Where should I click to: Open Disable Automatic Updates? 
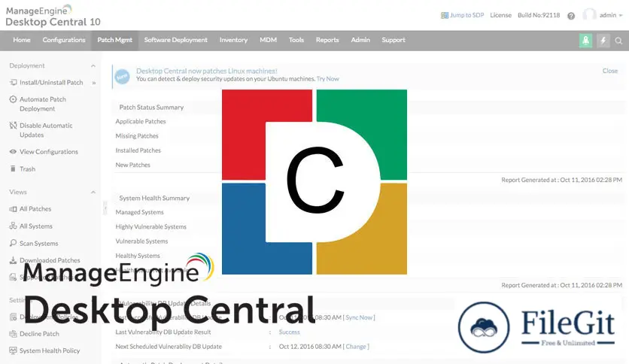point(46,130)
